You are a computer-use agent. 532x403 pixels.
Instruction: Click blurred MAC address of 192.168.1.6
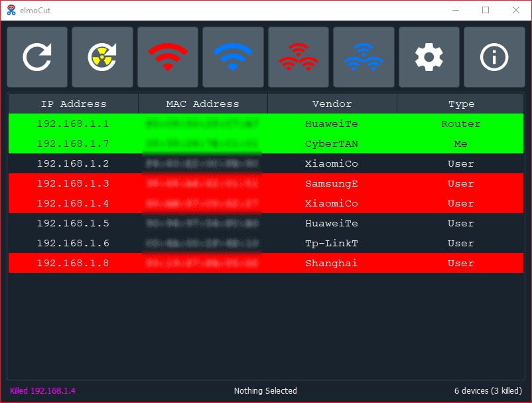point(202,243)
